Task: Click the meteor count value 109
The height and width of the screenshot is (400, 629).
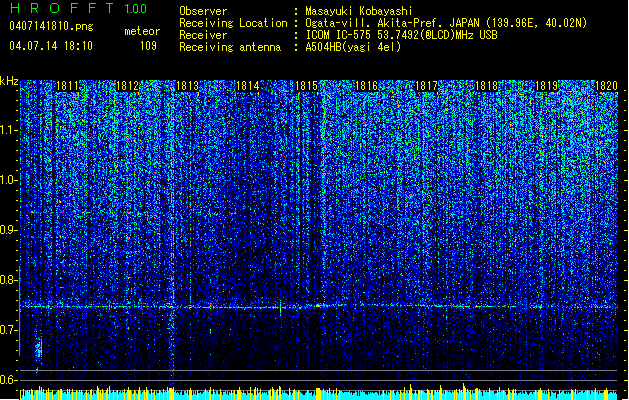Action: pyautogui.click(x=148, y=46)
